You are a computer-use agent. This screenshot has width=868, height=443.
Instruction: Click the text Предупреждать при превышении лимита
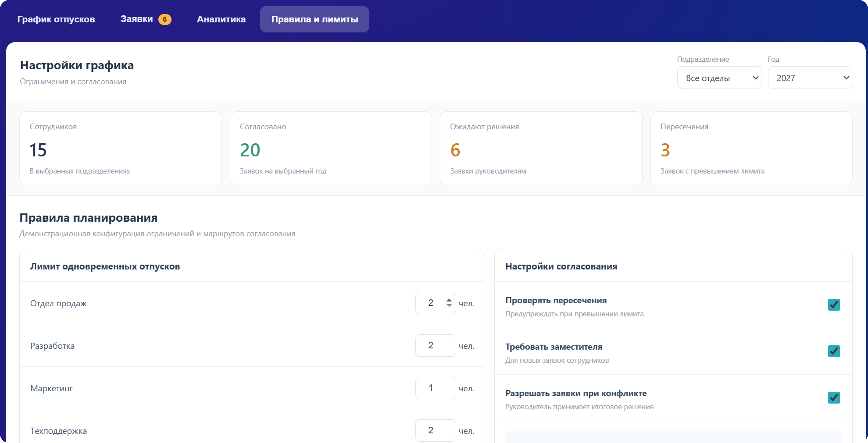click(x=575, y=314)
